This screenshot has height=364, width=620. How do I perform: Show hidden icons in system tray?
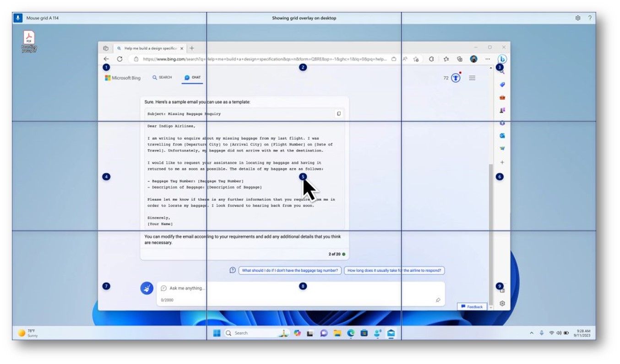[532, 333]
